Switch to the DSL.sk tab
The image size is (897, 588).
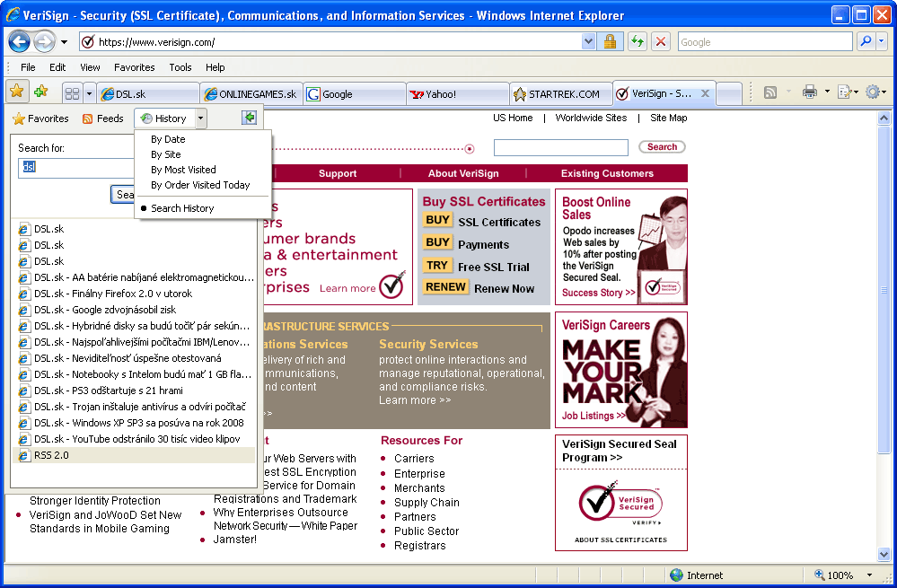(x=147, y=93)
